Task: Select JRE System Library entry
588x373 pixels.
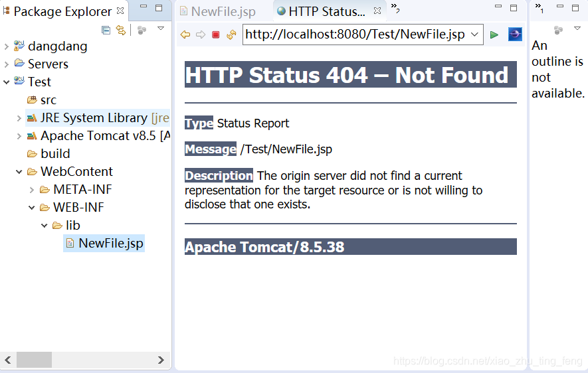Action: [104, 118]
